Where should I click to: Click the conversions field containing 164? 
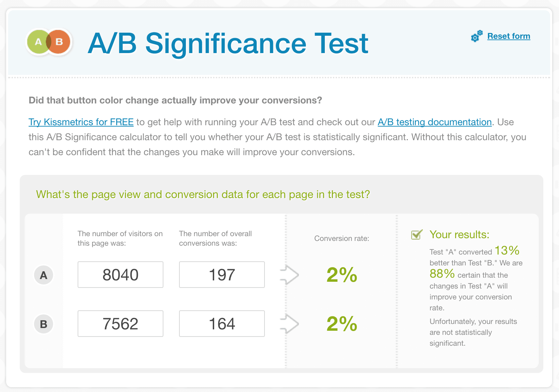(222, 324)
